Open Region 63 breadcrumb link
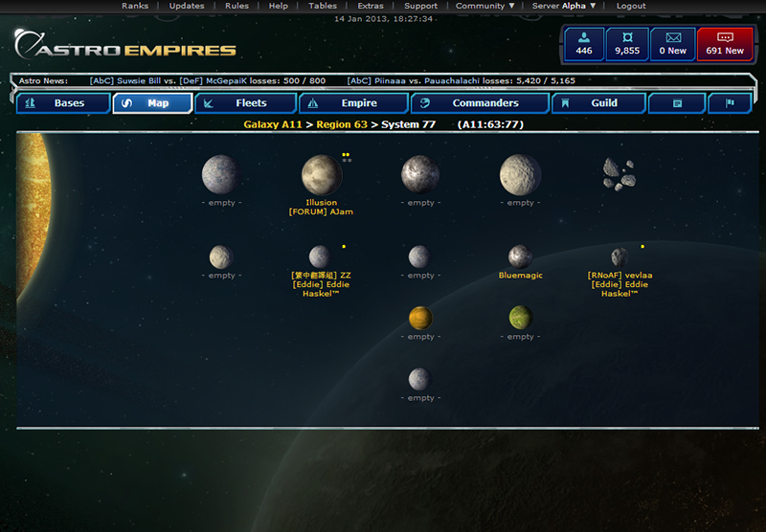Screen dimensions: 766x532 point(342,124)
